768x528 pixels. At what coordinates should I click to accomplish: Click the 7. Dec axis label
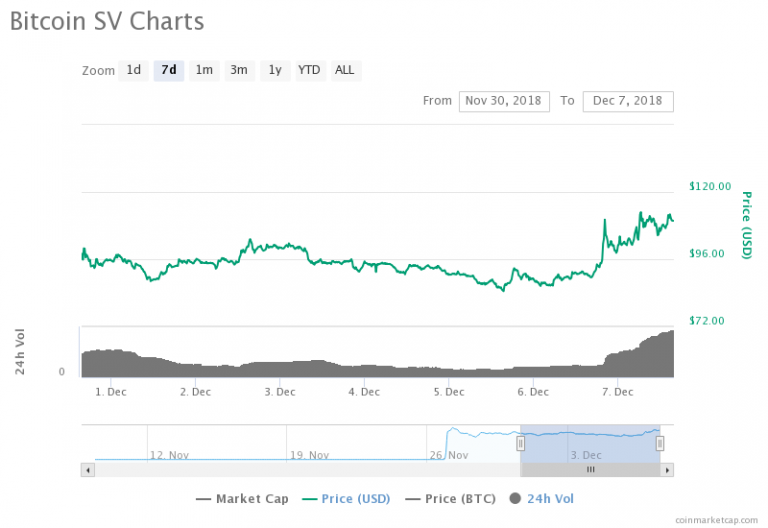pos(618,392)
